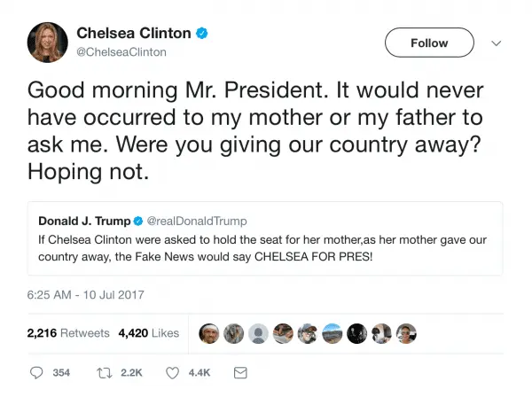Expand the tweet options chevron

(497, 43)
